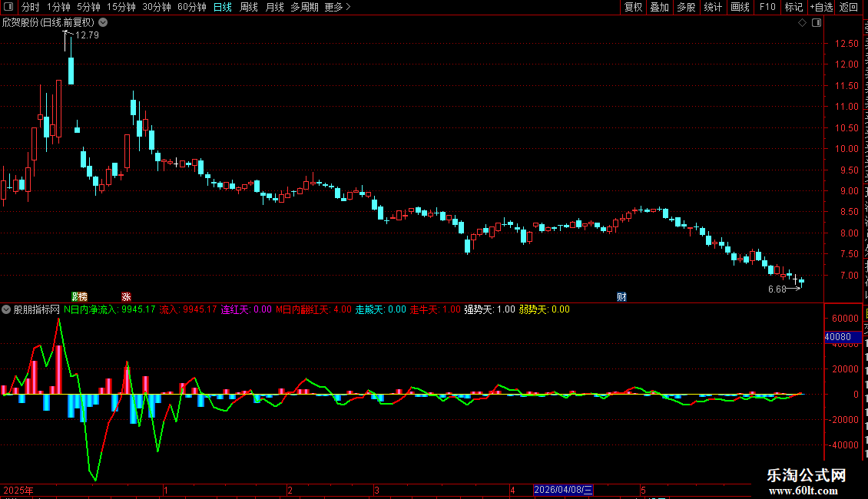Switch to the 日线 daily chart

(223, 7)
